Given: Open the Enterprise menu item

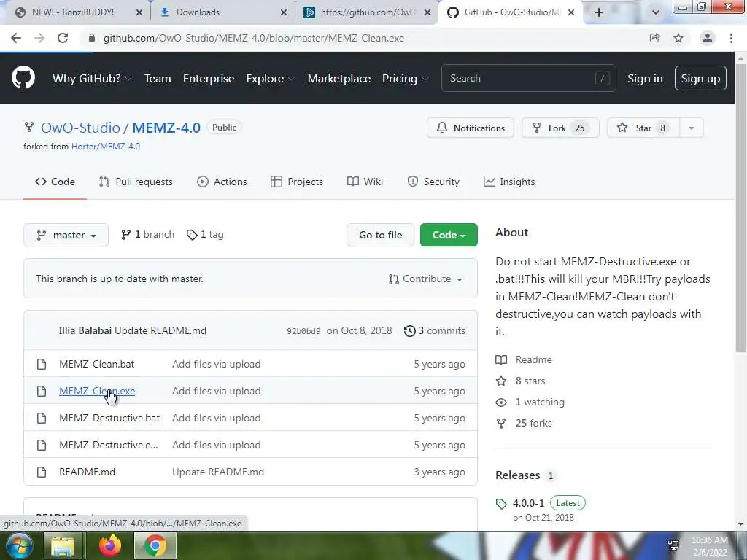Looking at the screenshot, I should (x=209, y=79).
